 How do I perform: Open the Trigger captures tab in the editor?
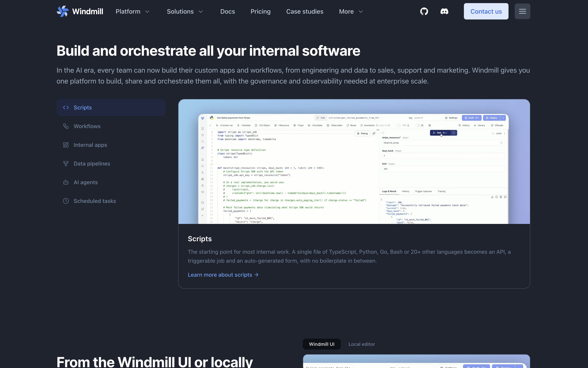423,191
